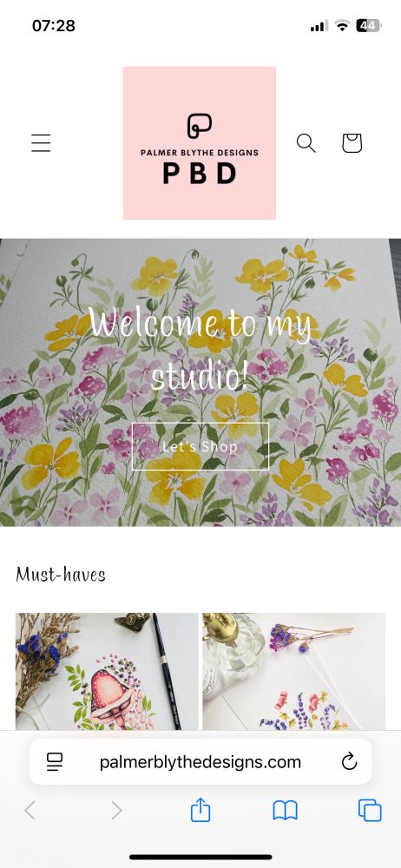Tap the search magnifier icon
Screen dimensions: 401x868
(306, 143)
